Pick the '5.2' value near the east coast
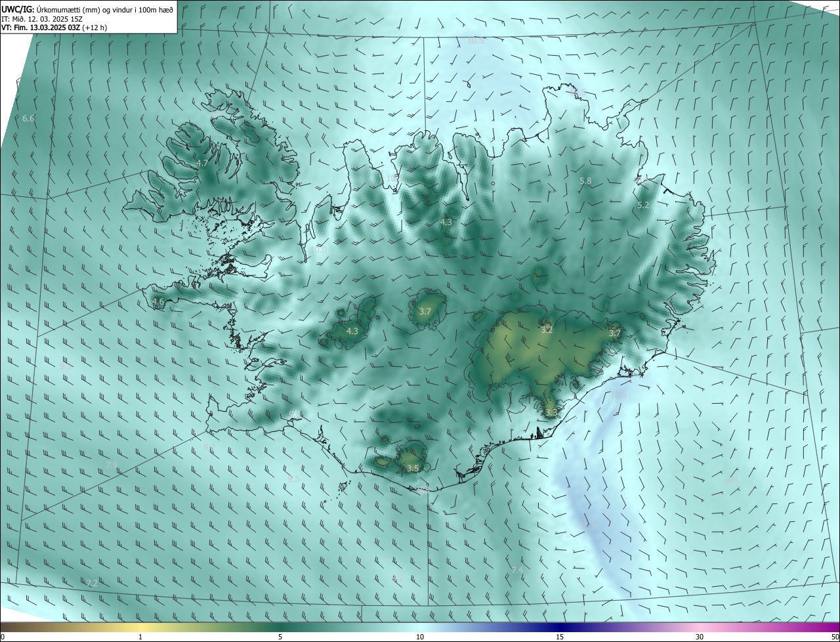 coord(643,205)
